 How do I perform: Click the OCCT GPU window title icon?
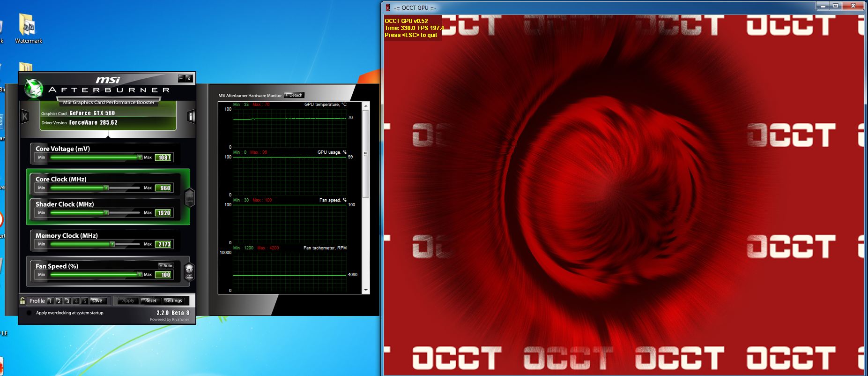[388, 8]
